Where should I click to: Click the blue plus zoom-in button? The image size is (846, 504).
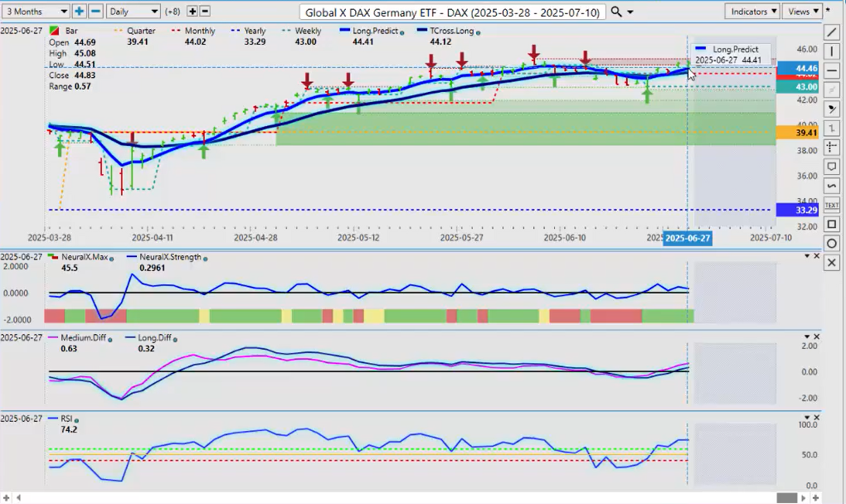pyautogui.click(x=79, y=12)
